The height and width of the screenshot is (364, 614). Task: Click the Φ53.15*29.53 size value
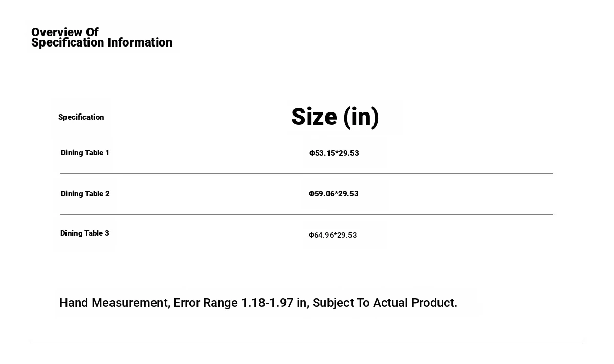pos(334,153)
